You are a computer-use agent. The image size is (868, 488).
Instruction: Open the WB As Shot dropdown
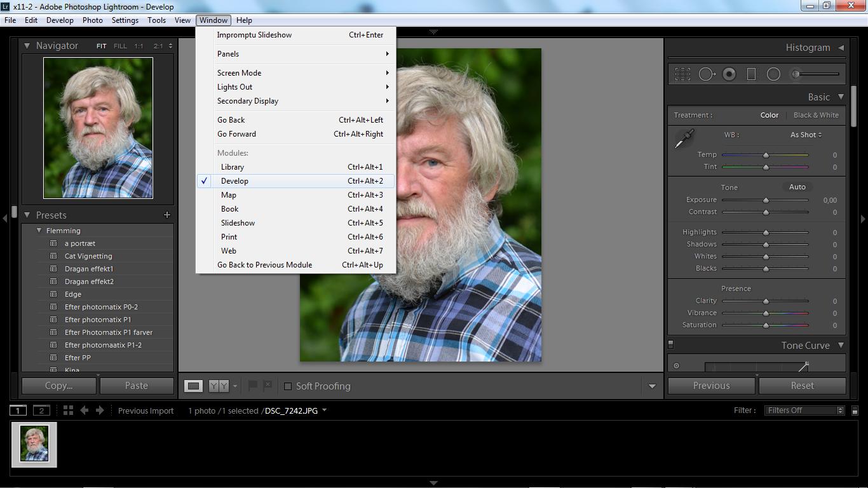click(806, 135)
